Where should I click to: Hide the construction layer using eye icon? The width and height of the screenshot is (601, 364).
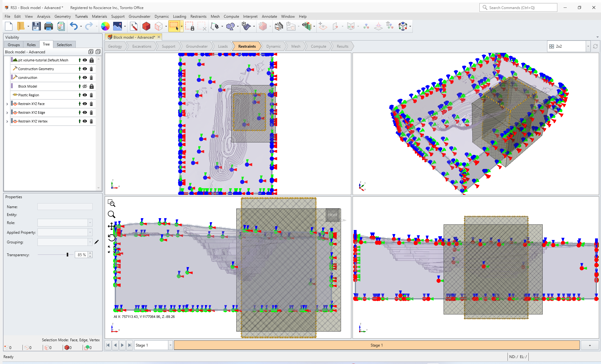[85, 78]
